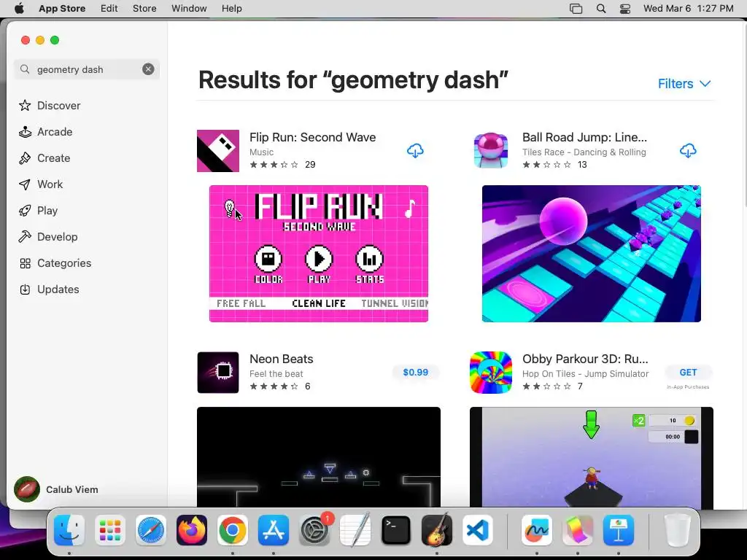Open the date and time display
This screenshot has width=747, height=560.
click(689, 8)
